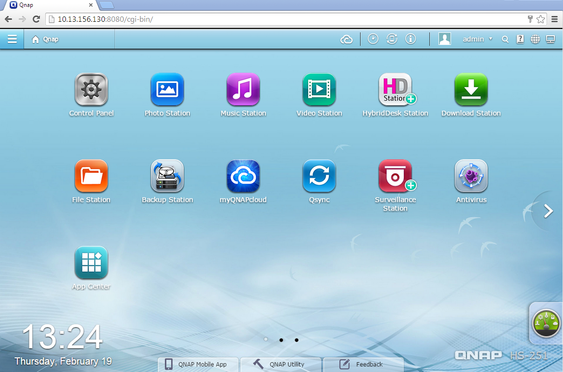Image resolution: width=563 pixels, height=372 pixels.
Task: Open external devices sync icon
Action: click(x=392, y=39)
